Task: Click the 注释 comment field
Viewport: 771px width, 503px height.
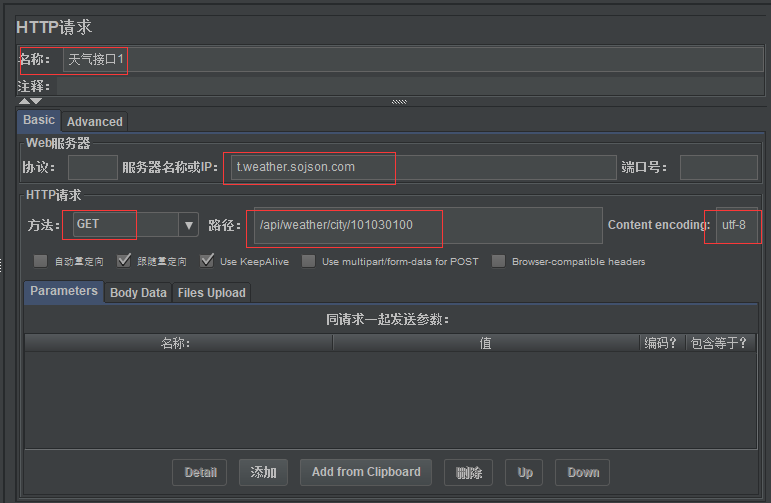Action: pos(411,87)
